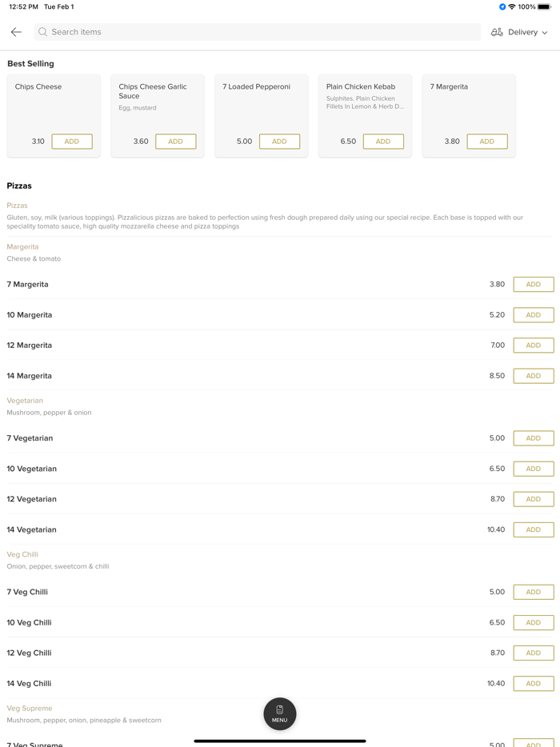Tap the back arrow icon

pos(16,32)
